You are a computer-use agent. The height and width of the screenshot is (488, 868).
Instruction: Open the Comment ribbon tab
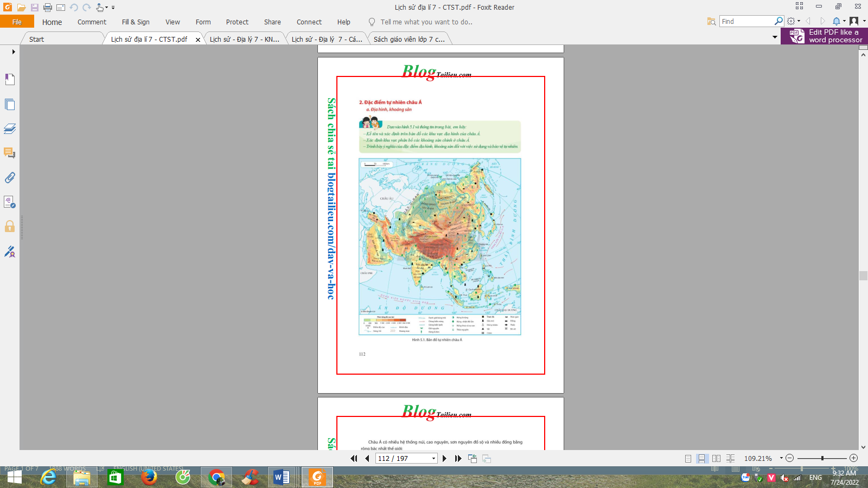click(92, 22)
